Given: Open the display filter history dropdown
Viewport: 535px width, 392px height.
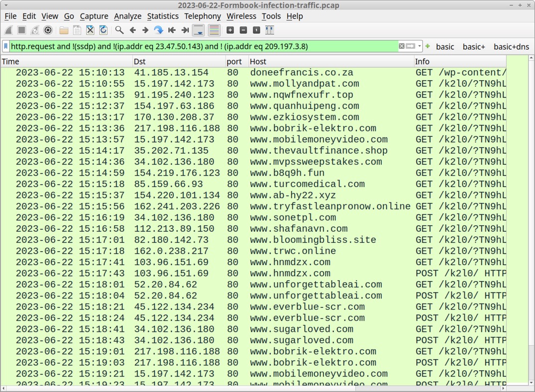Looking at the screenshot, I should [420, 46].
